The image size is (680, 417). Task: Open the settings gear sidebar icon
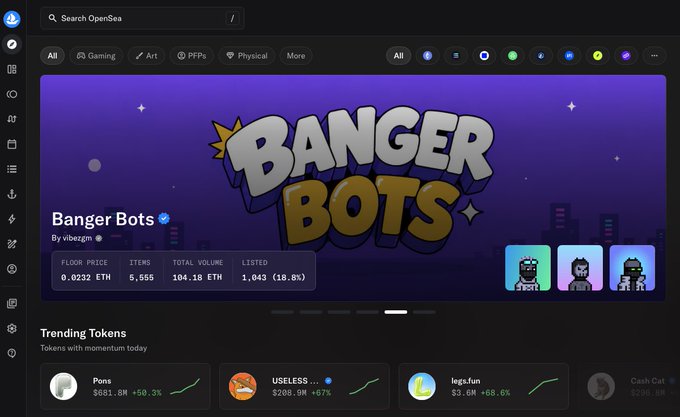pyautogui.click(x=12, y=329)
